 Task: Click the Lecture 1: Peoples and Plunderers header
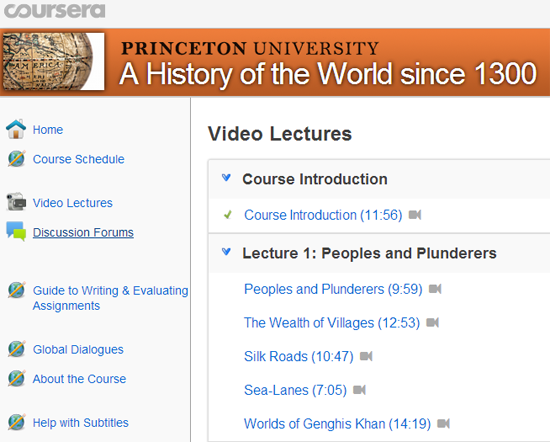coord(369,253)
